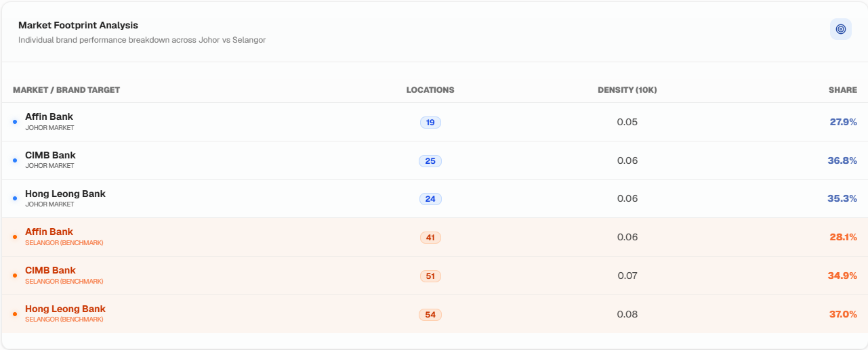Click the orange dot beside Selangor CIMB Bank
Image resolution: width=868 pixels, height=350 pixels.
[15, 276]
